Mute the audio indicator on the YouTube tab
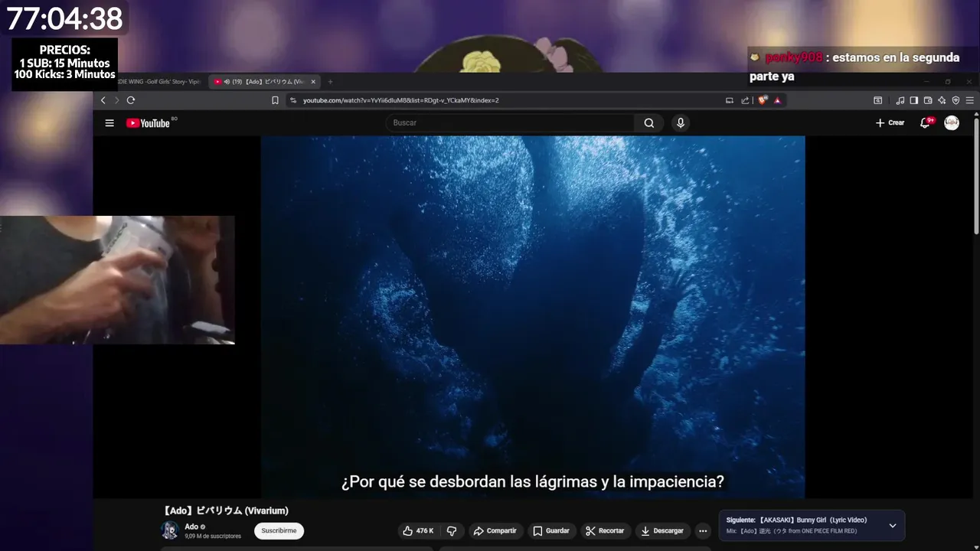 tap(227, 82)
